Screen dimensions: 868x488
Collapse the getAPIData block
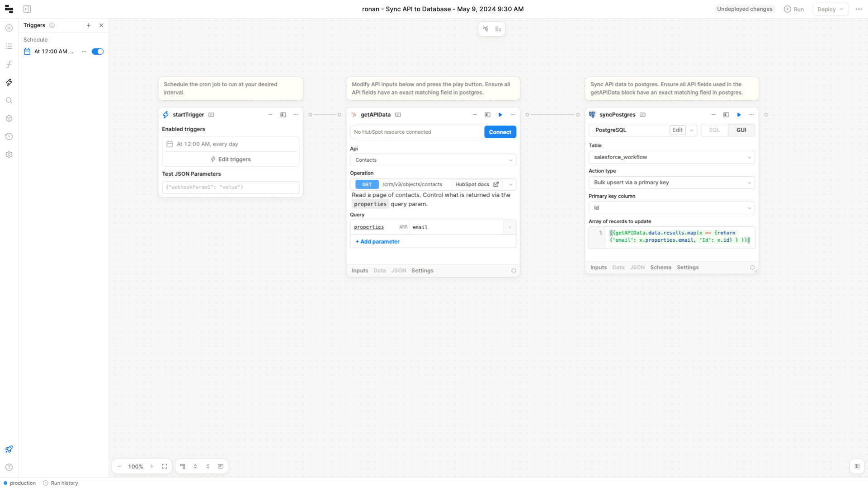click(475, 115)
